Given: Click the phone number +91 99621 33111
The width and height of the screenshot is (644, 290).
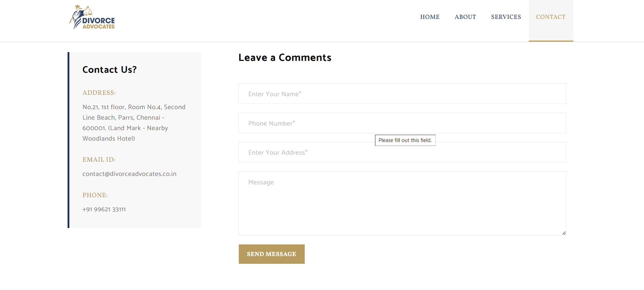Looking at the screenshot, I should [x=104, y=210].
